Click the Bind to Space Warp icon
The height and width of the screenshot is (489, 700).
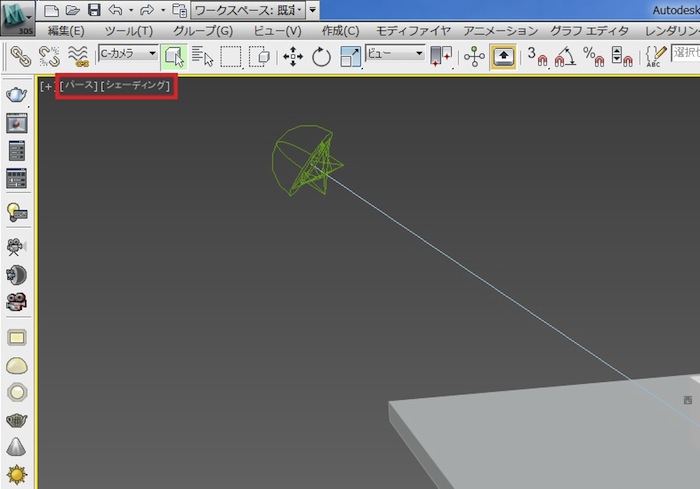tap(77, 55)
